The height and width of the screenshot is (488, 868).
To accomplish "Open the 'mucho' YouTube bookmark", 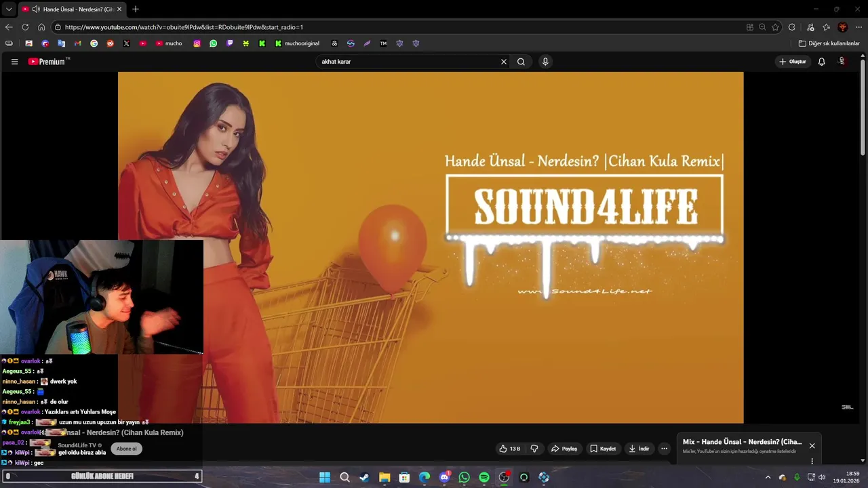I will [x=169, y=43].
